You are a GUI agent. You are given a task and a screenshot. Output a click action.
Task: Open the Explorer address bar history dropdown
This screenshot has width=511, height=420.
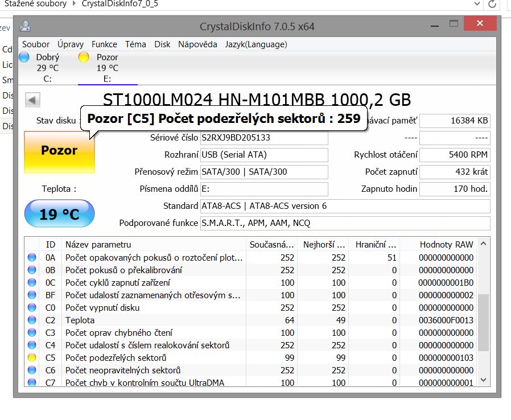coord(477,4)
